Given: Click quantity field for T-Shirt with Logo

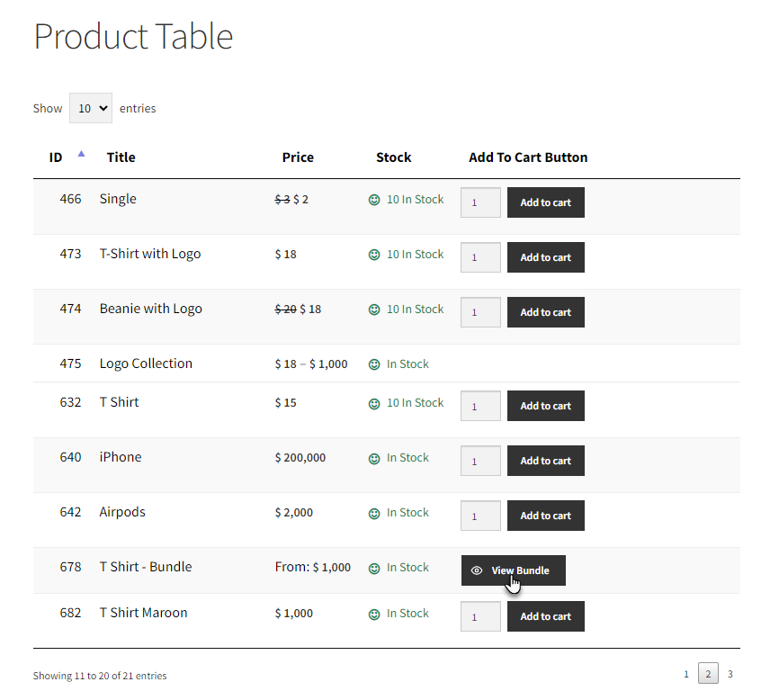Looking at the screenshot, I should point(480,257).
